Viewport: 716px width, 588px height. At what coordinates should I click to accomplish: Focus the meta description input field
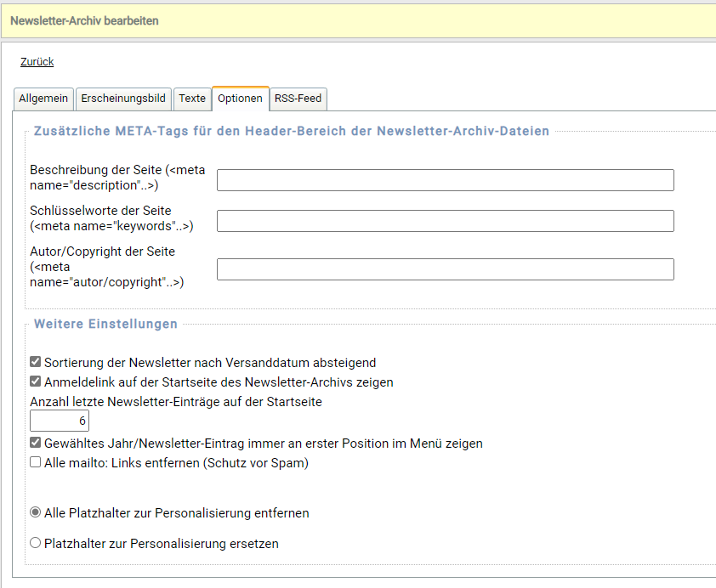click(x=445, y=180)
